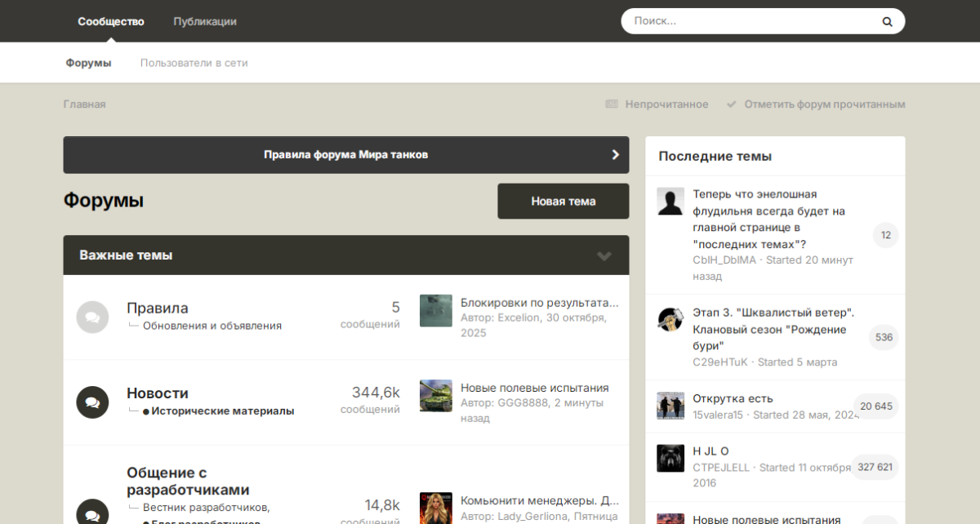Click Lady_Gerliona's avatar thumbnail
Screen dimensions: 980x524
(436, 508)
